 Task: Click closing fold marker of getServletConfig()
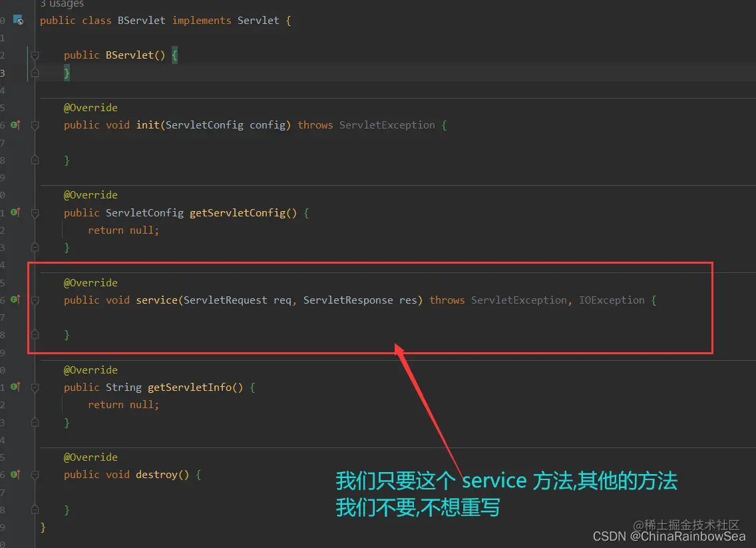coord(35,248)
